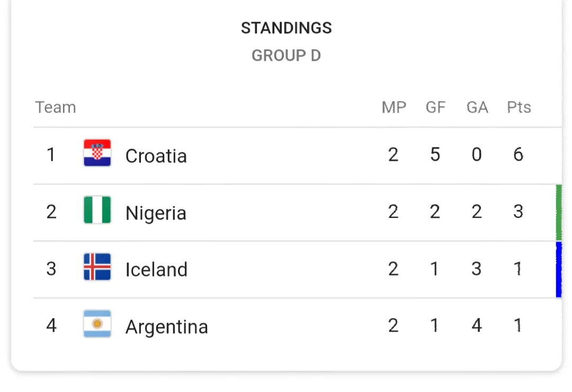Click Croatia's goals for value 5
Viewport: 572px width, 392px height.
pyautogui.click(x=435, y=154)
